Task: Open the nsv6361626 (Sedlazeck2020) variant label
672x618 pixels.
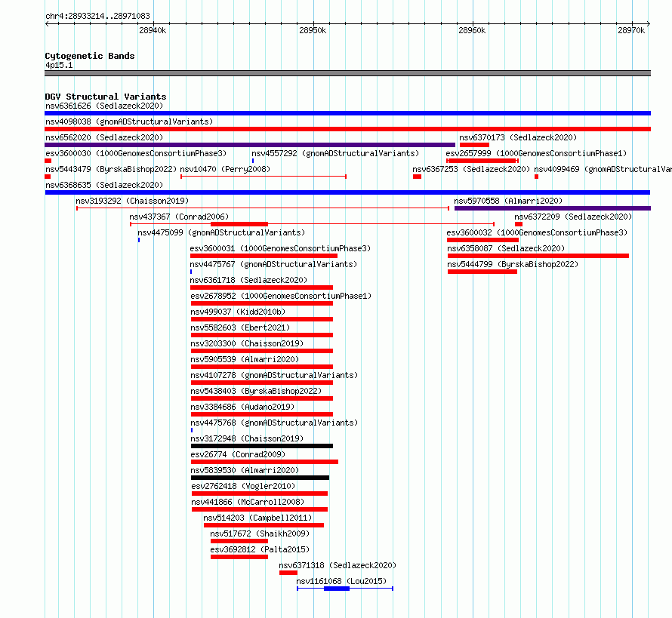Action: click(x=104, y=106)
